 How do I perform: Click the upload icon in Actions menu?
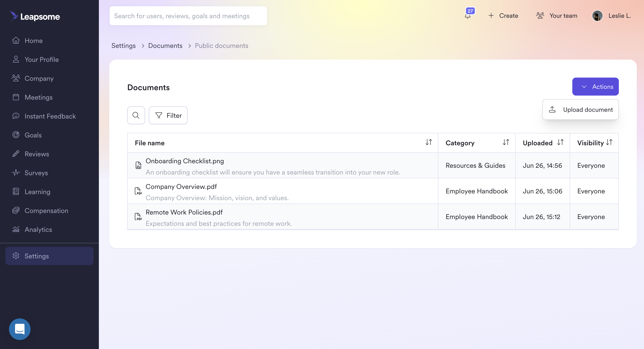(552, 110)
